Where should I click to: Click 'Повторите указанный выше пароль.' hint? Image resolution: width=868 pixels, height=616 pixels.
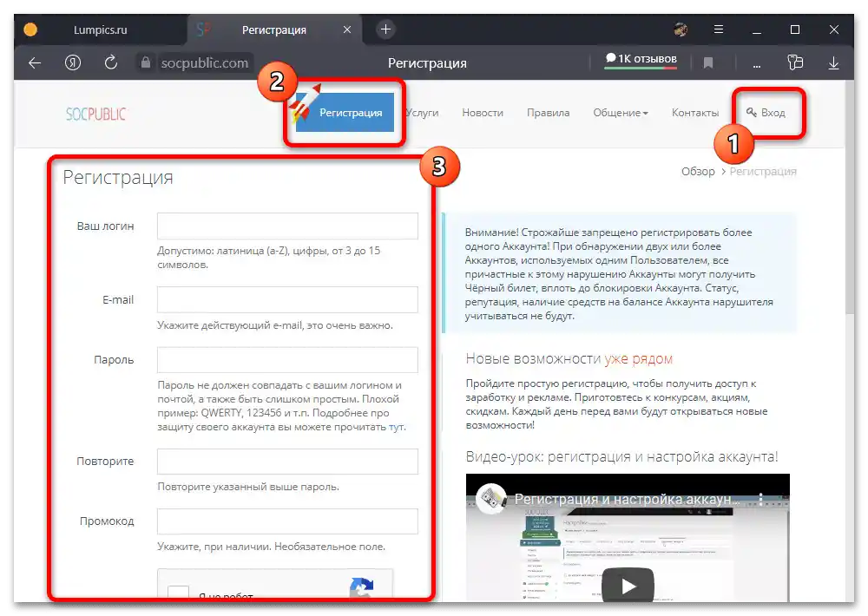(x=248, y=487)
